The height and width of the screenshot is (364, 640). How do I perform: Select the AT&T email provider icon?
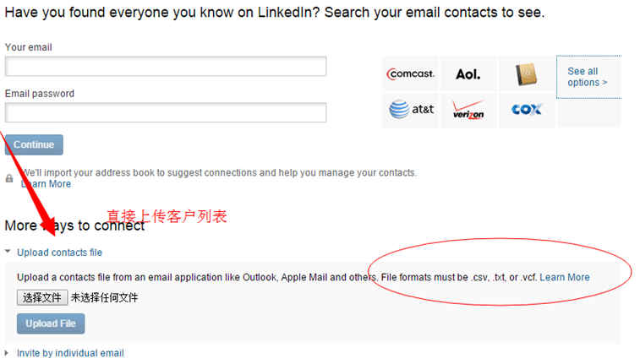[x=411, y=109]
